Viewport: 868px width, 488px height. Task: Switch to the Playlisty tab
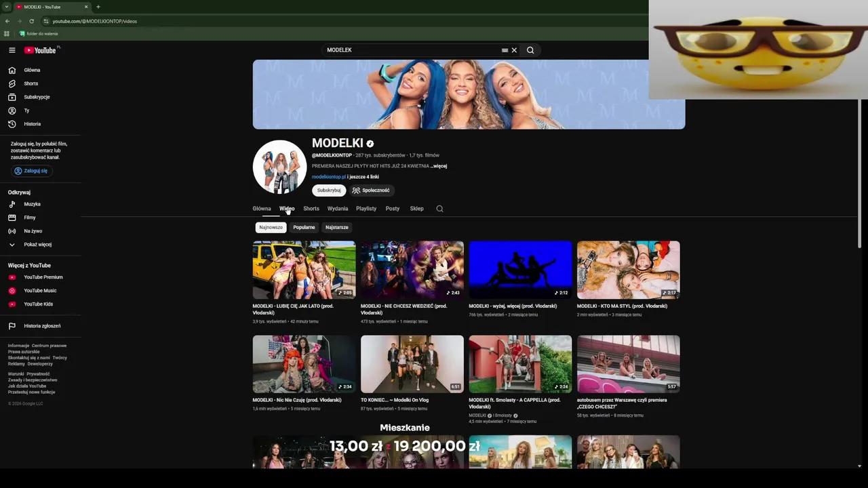(x=366, y=209)
